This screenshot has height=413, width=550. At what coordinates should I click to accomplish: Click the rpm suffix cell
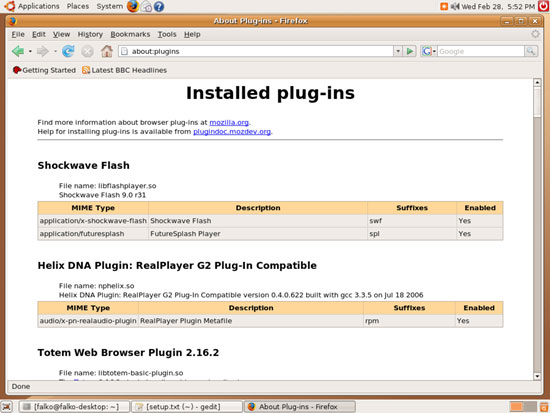pos(409,321)
